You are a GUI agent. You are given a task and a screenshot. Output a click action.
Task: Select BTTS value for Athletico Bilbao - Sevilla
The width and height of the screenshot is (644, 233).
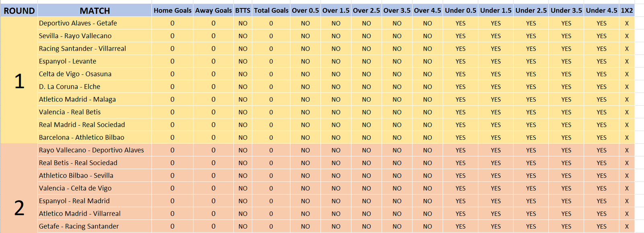pos(243,176)
